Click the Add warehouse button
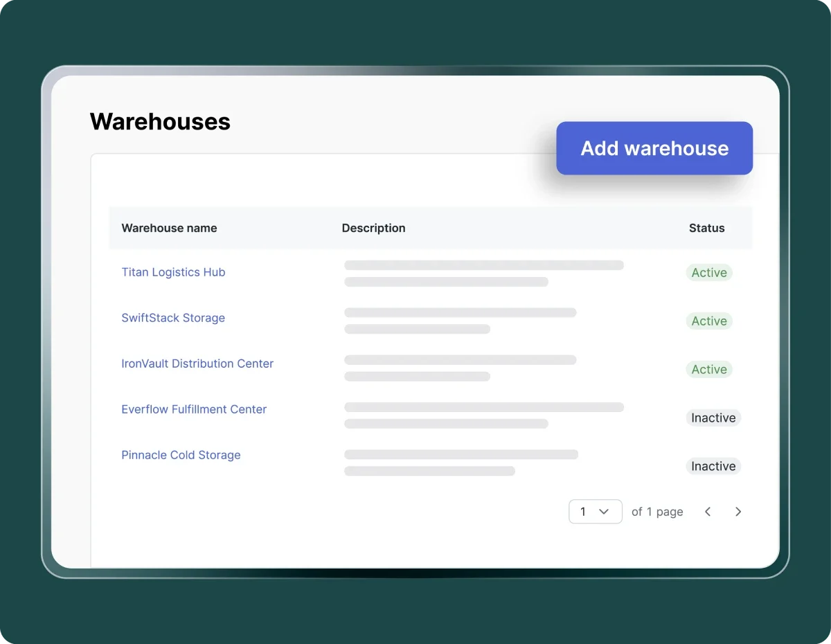831x644 pixels. click(654, 148)
